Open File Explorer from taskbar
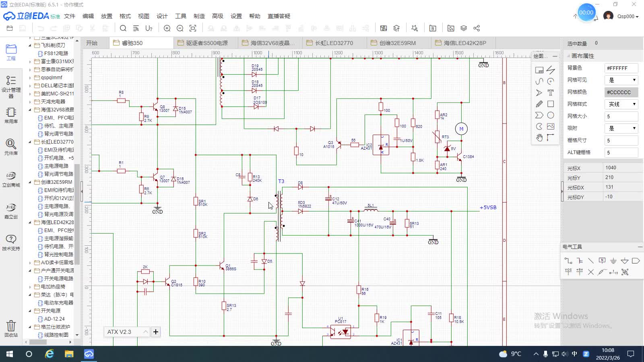Image resolution: width=644 pixels, height=362 pixels. [x=69, y=354]
